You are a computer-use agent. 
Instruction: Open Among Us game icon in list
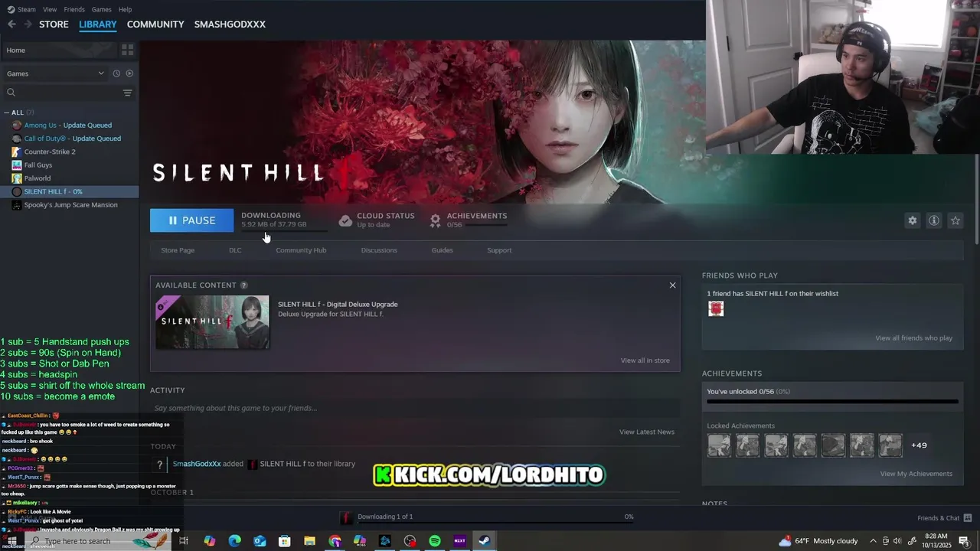coord(17,126)
